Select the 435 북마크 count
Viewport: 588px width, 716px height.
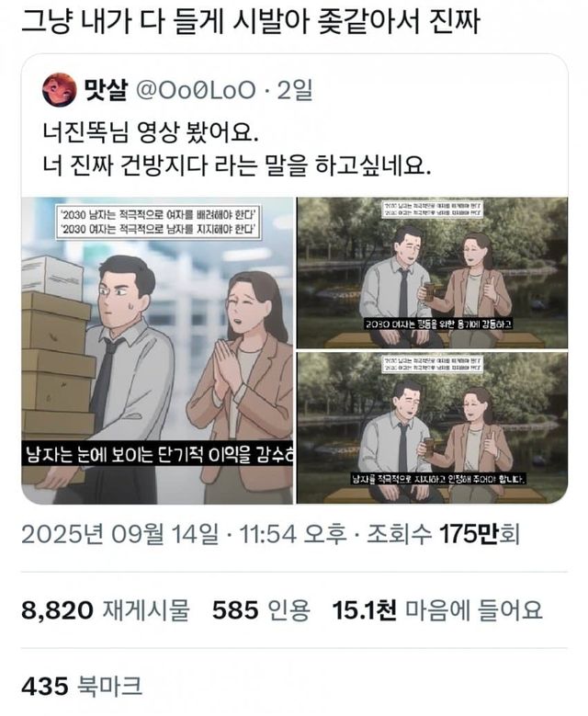pyautogui.click(x=82, y=687)
